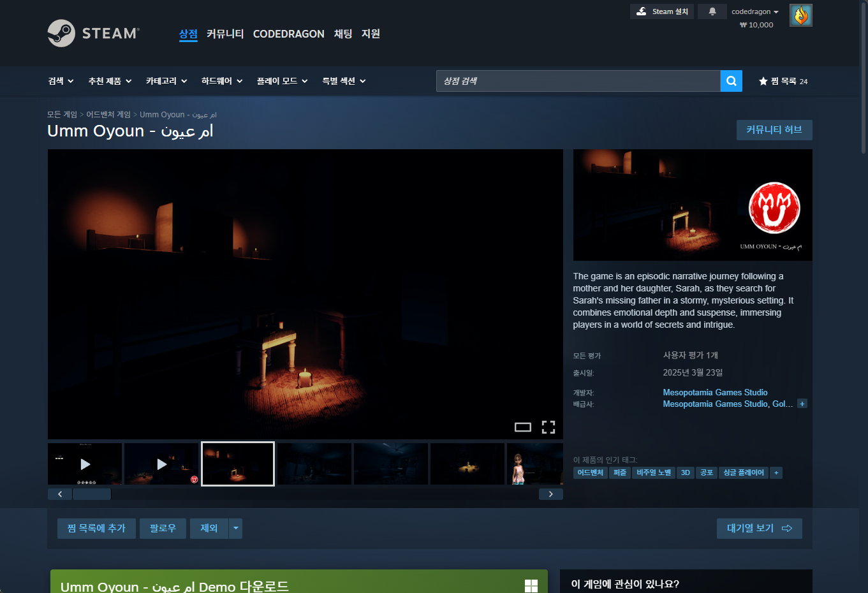Click 찜 목록에 추가 button
This screenshot has width=868, height=593.
coord(96,528)
